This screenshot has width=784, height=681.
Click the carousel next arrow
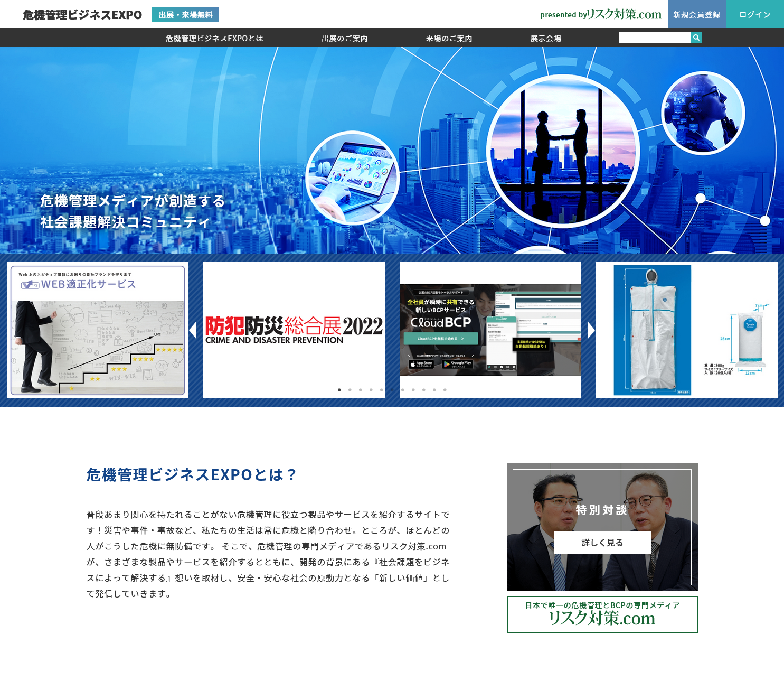(x=591, y=330)
